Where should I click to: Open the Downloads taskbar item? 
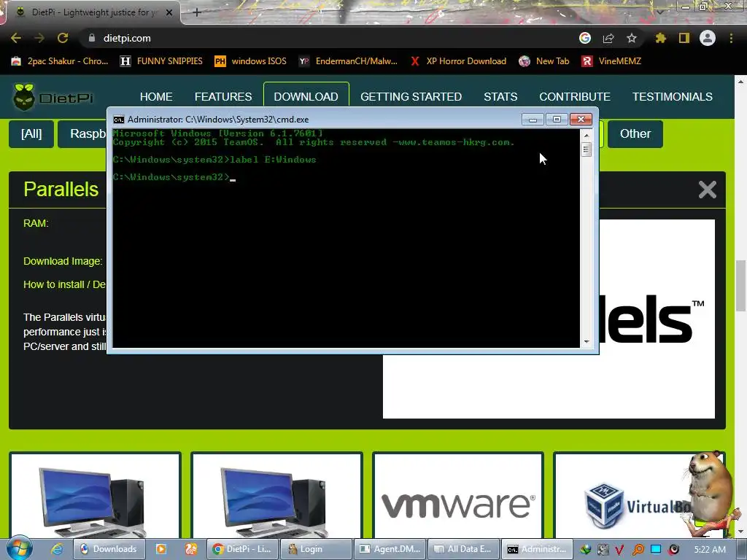click(x=108, y=549)
